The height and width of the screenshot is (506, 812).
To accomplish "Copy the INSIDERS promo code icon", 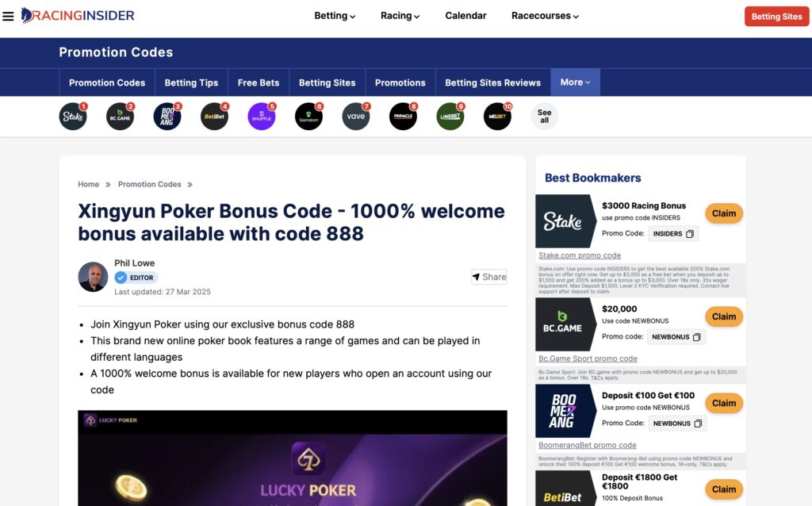I will [x=690, y=234].
